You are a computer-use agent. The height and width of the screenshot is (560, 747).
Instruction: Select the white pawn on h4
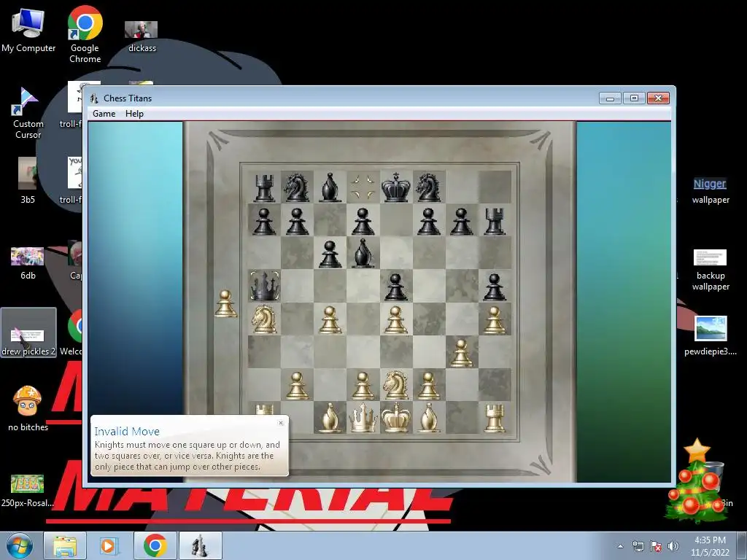point(495,319)
